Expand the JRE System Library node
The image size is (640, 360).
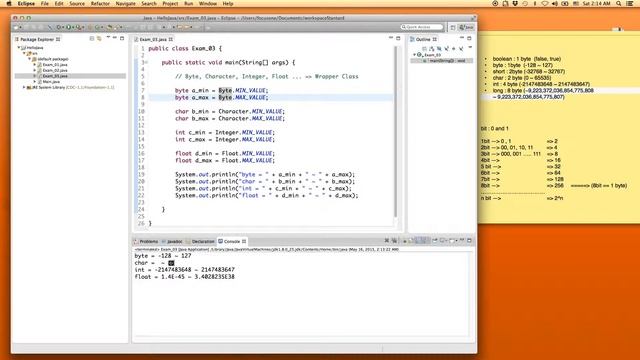coord(24,87)
